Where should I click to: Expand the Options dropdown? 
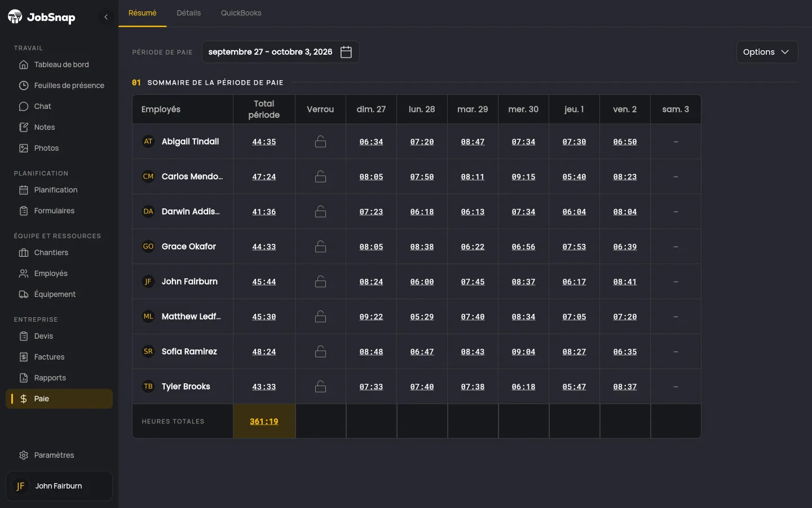pyautogui.click(x=767, y=52)
